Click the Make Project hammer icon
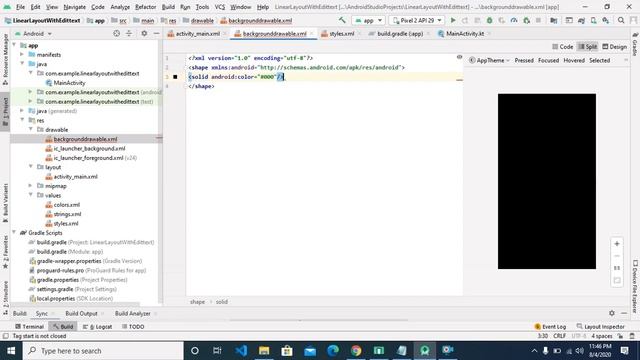Image resolution: width=640 pixels, height=360 pixels. [x=342, y=20]
